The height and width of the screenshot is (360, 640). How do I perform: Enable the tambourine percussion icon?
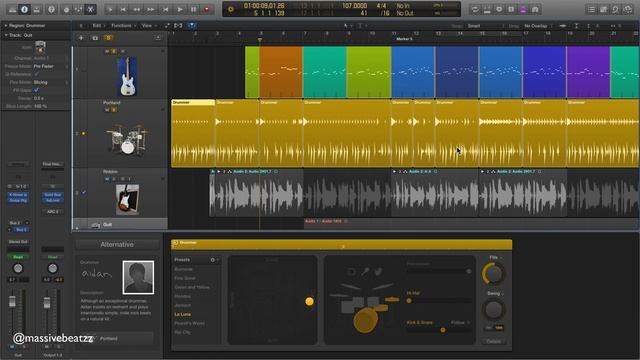[351, 271]
